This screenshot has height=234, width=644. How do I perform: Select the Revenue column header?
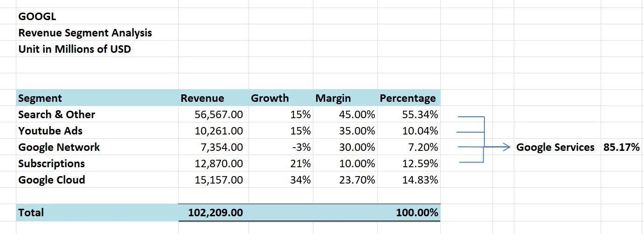[x=213, y=98]
